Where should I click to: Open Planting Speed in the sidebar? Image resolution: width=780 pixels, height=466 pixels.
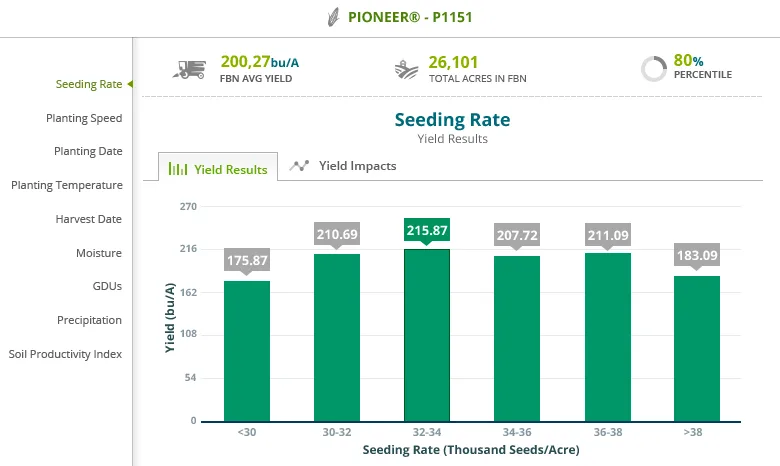pos(84,118)
